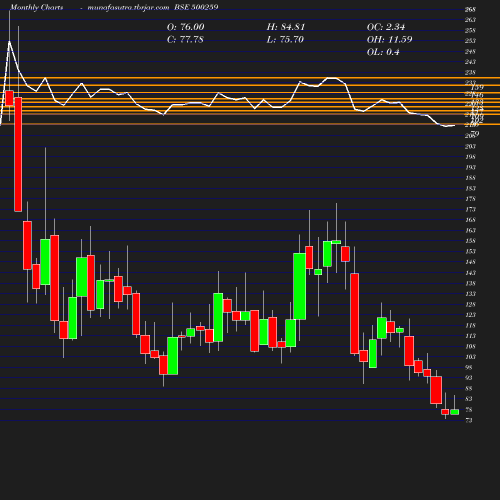Click the high value "H: 84.81"
This screenshot has height=500, width=500.
point(286,27)
